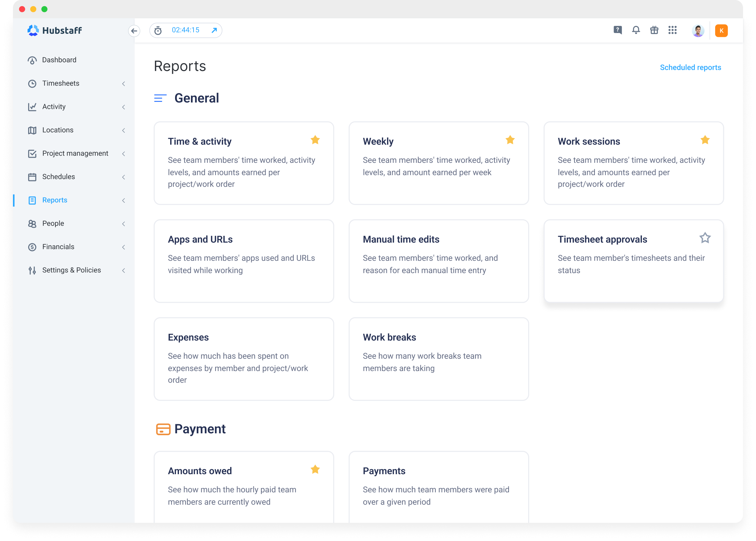Click the help question mark icon
Image resolution: width=756 pixels, height=541 pixels.
618,30
